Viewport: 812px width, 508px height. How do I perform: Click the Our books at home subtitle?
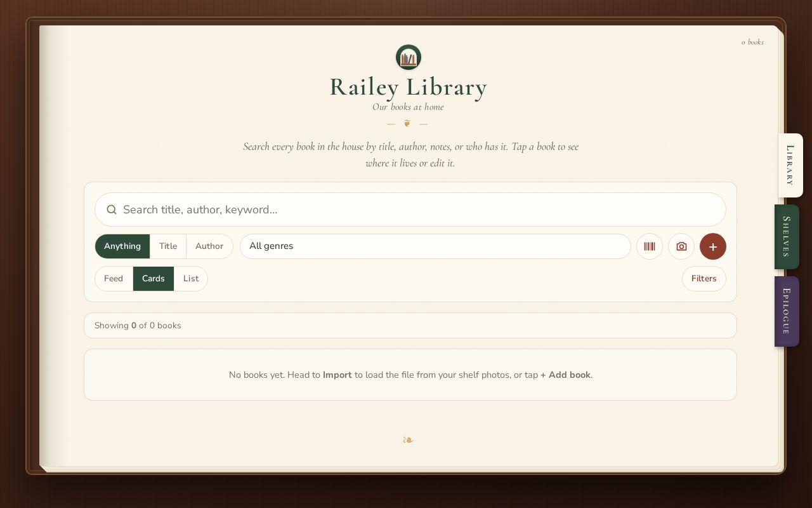coord(409,107)
